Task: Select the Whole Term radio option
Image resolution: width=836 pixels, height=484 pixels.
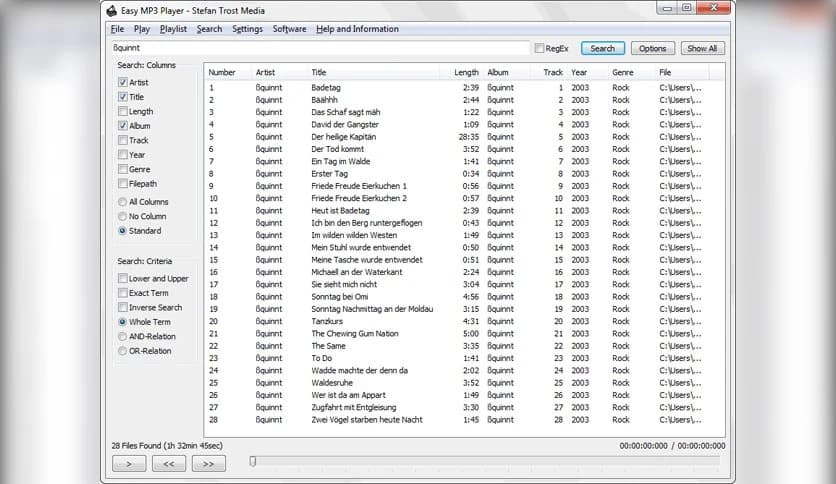Action: (123, 322)
